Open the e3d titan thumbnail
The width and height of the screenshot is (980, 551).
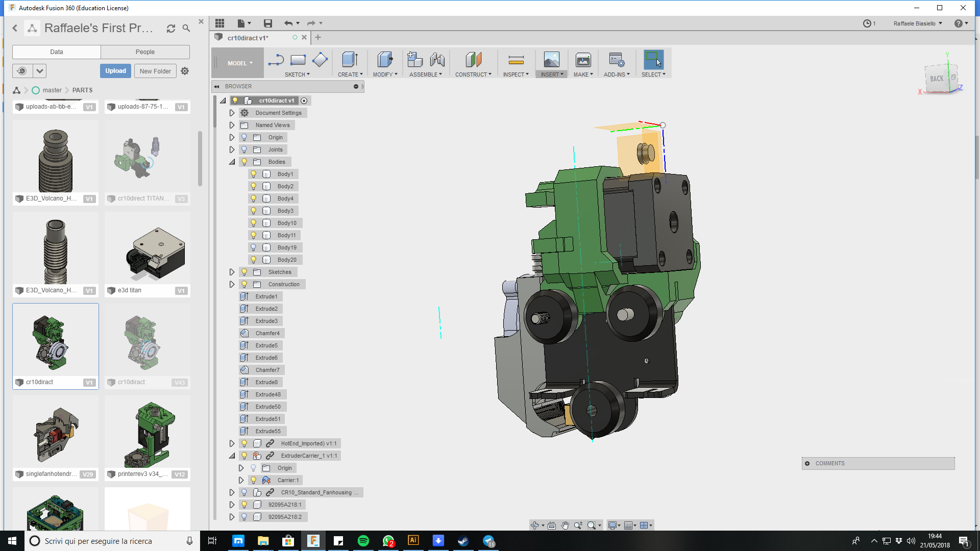tap(148, 249)
